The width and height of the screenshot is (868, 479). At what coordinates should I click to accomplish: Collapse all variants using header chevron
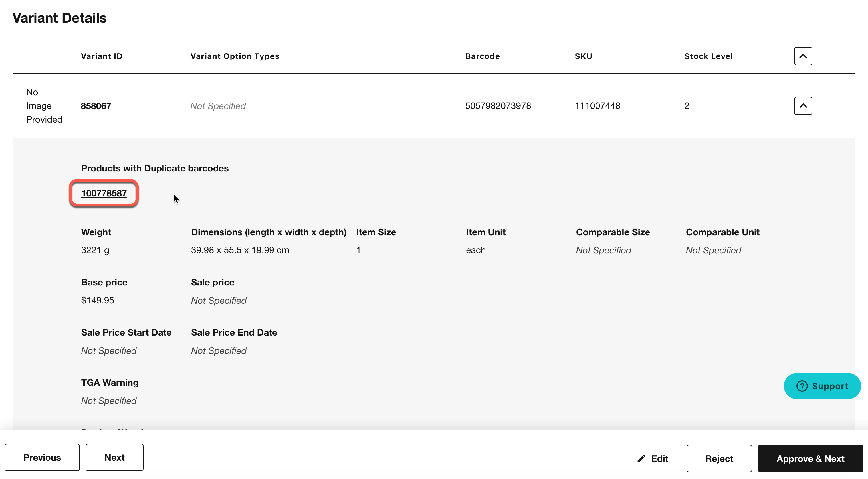coord(803,56)
